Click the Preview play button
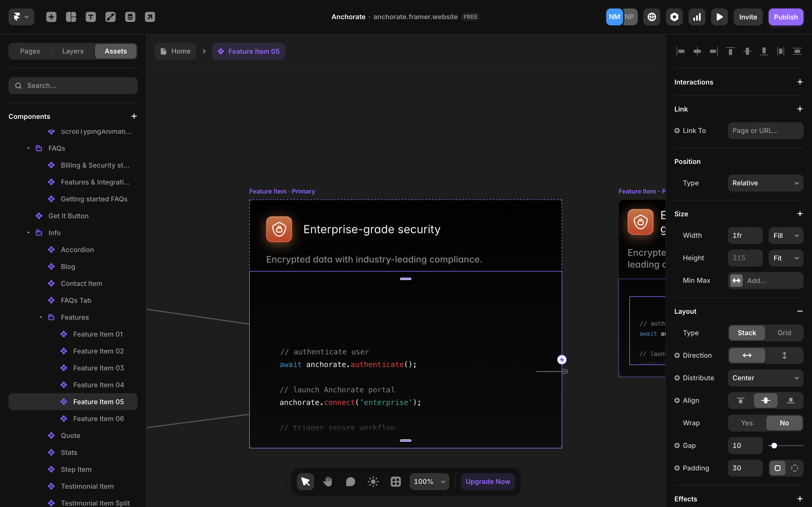This screenshot has width=812, height=507. point(719,17)
